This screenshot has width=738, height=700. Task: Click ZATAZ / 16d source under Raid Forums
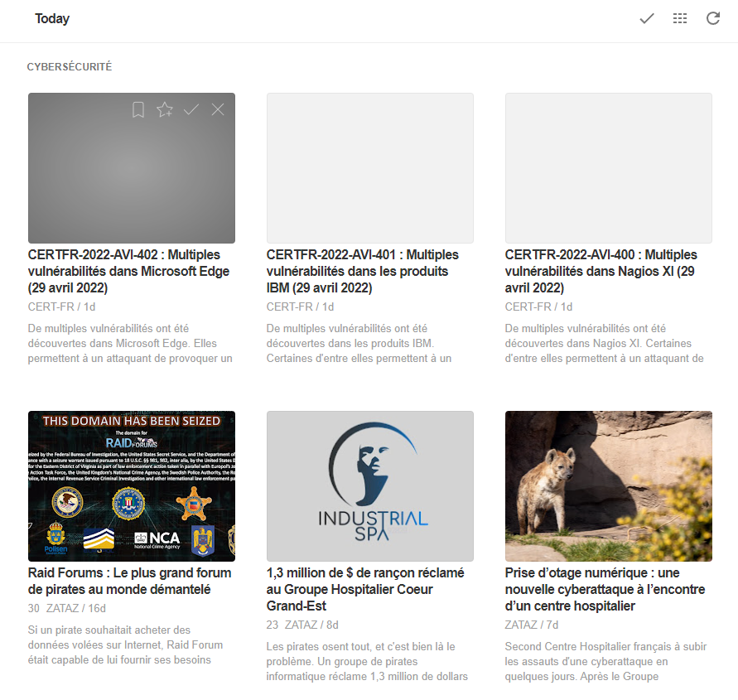[x=75, y=608]
